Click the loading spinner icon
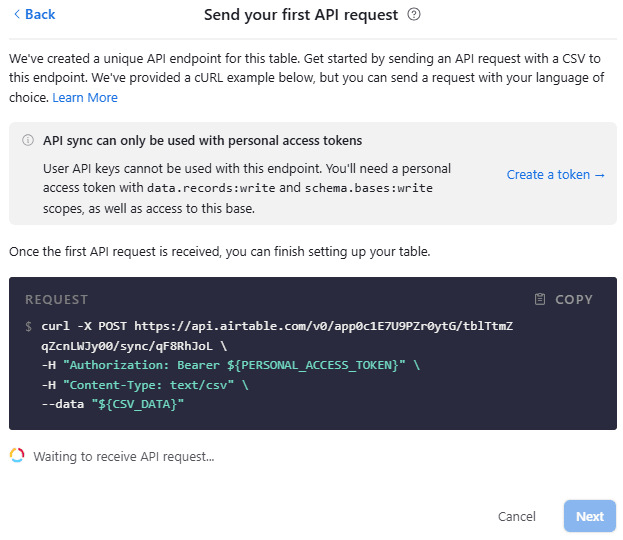Image resolution: width=623 pixels, height=540 pixels. point(17,456)
